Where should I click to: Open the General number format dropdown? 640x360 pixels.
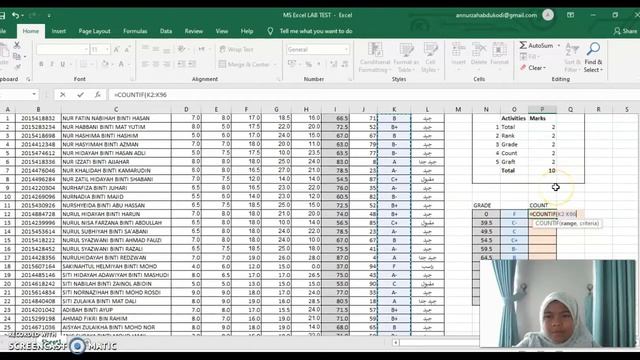(346, 49)
